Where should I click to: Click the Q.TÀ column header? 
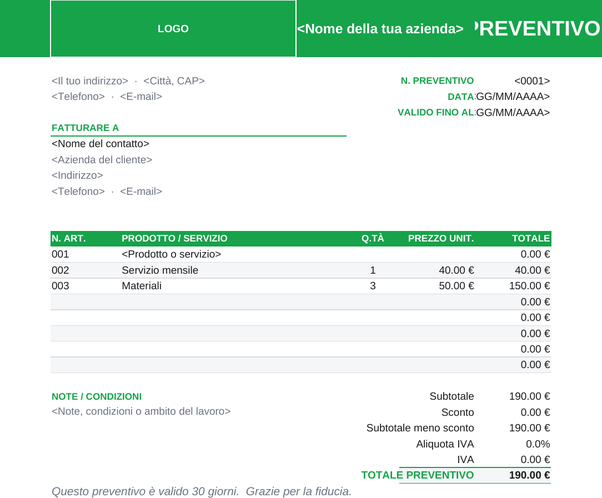pos(372,238)
